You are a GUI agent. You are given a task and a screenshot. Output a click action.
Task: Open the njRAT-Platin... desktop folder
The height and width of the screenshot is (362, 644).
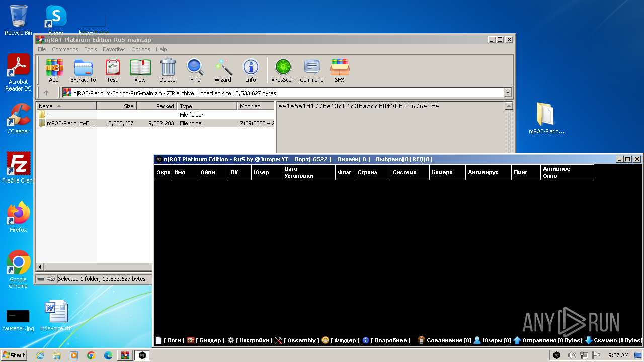pyautogui.click(x=546, y=118)
